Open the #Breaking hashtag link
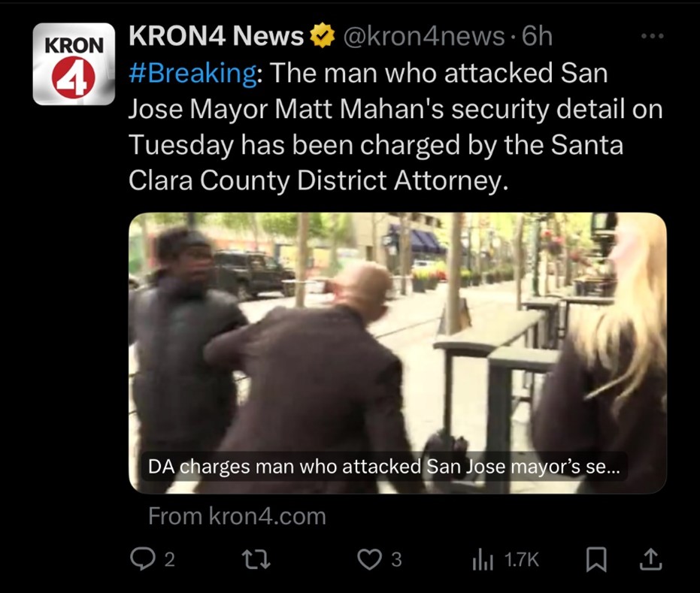The height and width of the screenshot is (593, 700). tap(192, 73)
